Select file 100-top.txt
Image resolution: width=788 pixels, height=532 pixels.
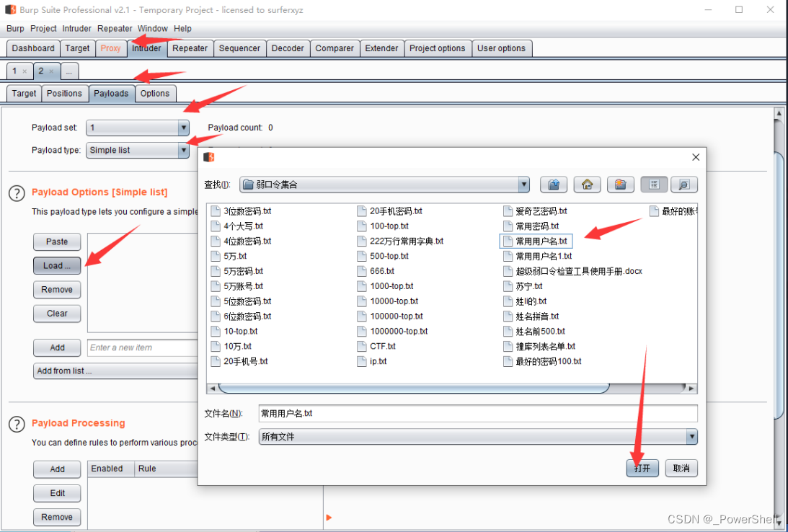(x=384, y=226)
